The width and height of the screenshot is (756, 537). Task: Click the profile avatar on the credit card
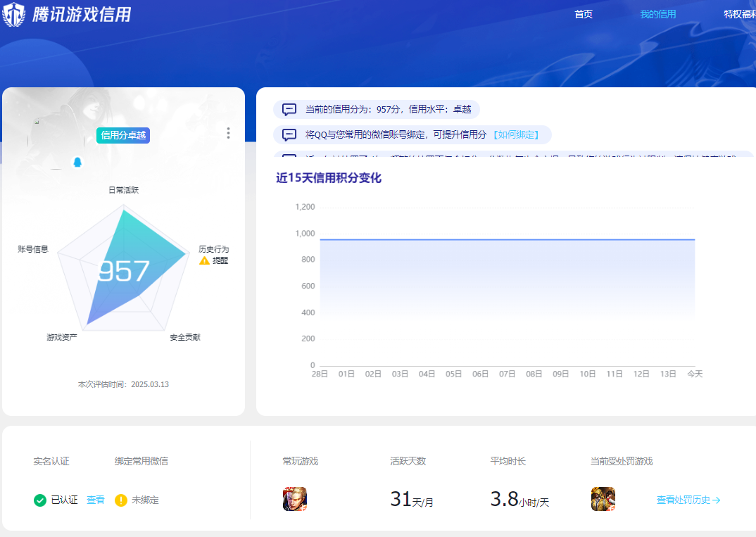tap(56, 141)
